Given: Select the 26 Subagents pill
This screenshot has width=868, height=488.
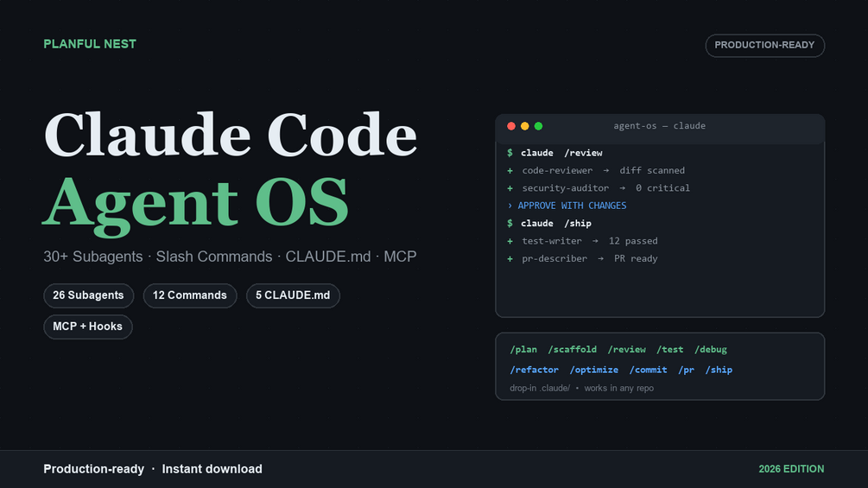Looking at the screenshot, I should (x=89, y=295).
